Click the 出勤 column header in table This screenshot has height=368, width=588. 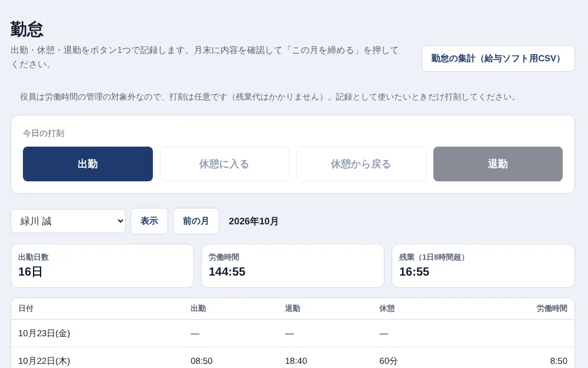(x=198, y=309)
